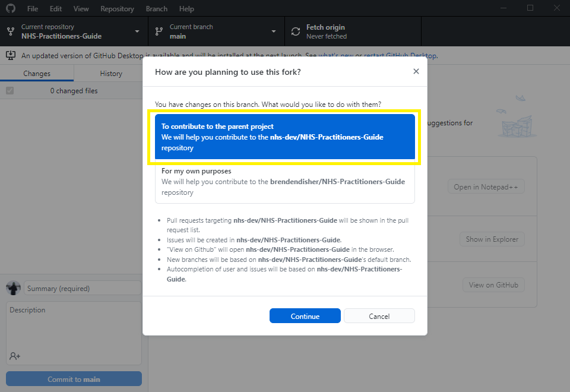Click the 'You have changes on this branch' text
Viewport: 570px width, 392px height.
(x=268, y=105)
